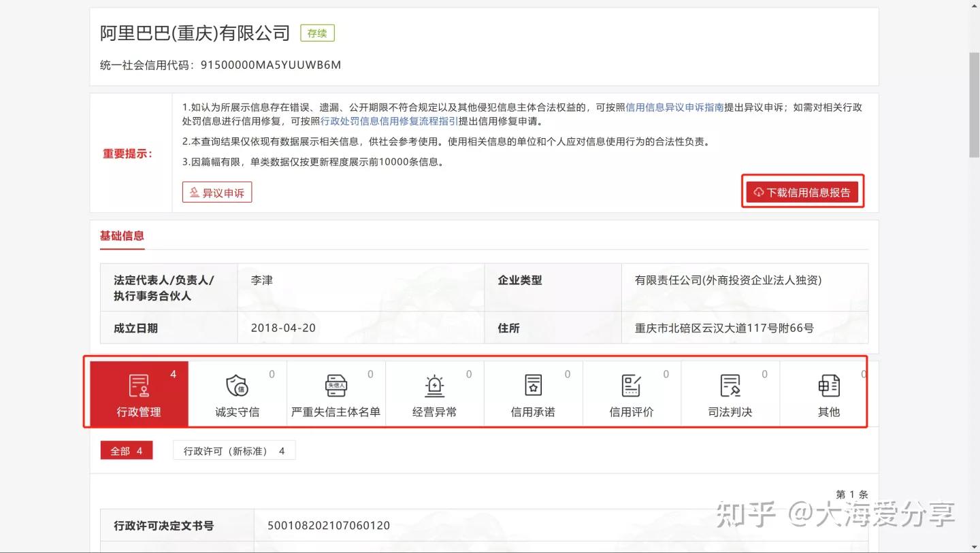Select the 基础信息 section header
This screenshot has width=980, height=553.
(x=122, y=235)
